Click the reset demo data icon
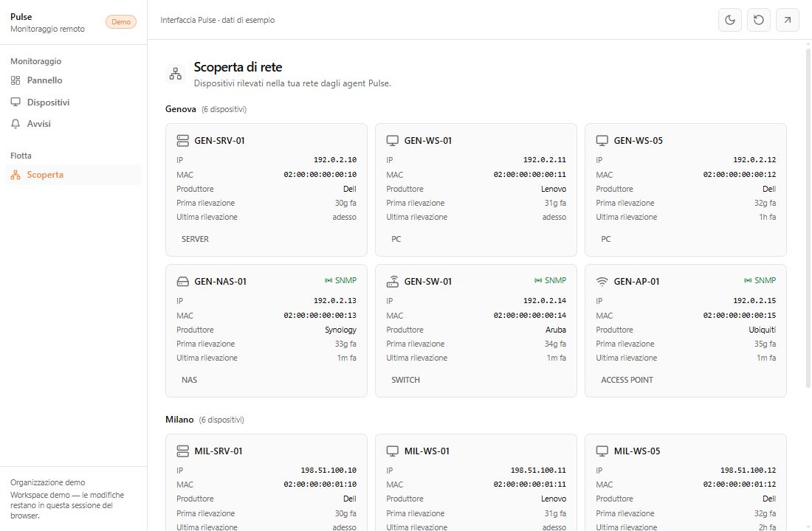The width and height of the screenshot is (812, 531). pos(759,20)
